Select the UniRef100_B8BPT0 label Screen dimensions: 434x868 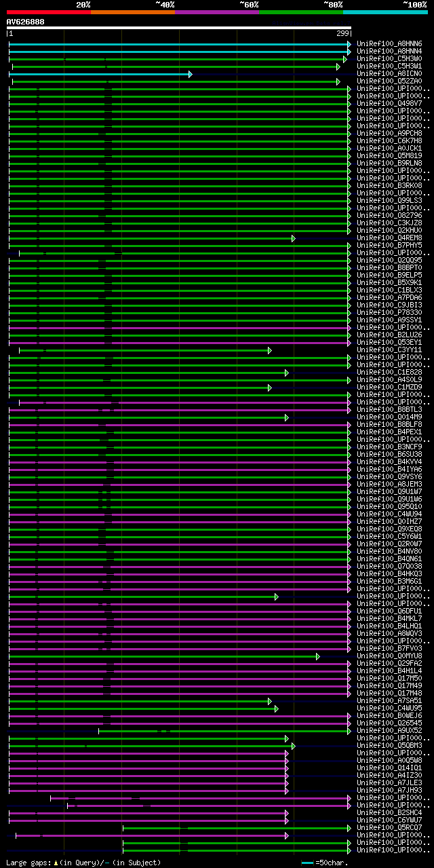389,268
